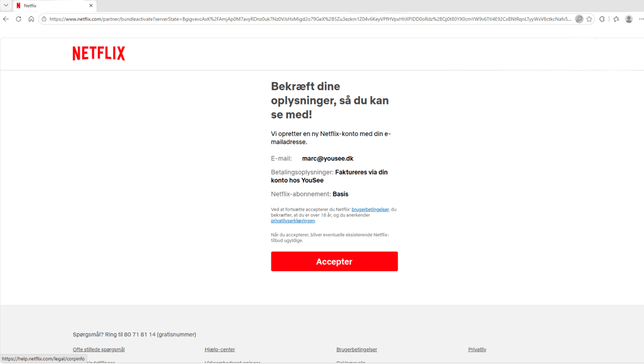Add page to favorites with the star icon
Viewport: 644px width, 364px height.
589,19
